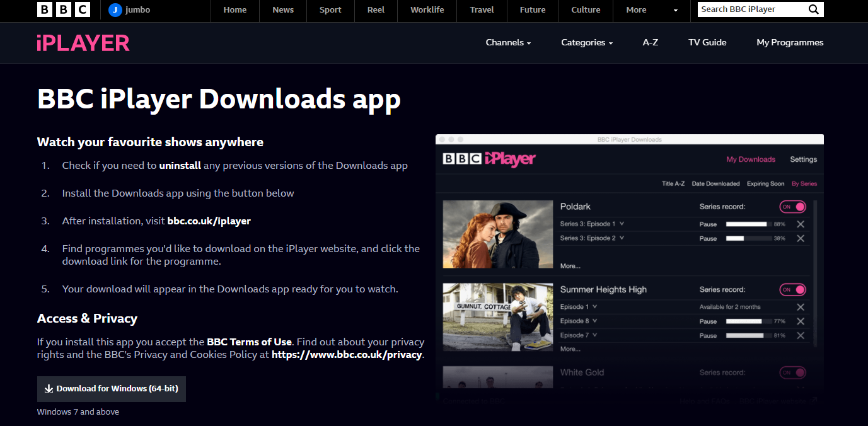Image resolution: width=868 pixels, height=426 pixels.
Task: Click More under Summer Heights High
Action: pos(570,349)
